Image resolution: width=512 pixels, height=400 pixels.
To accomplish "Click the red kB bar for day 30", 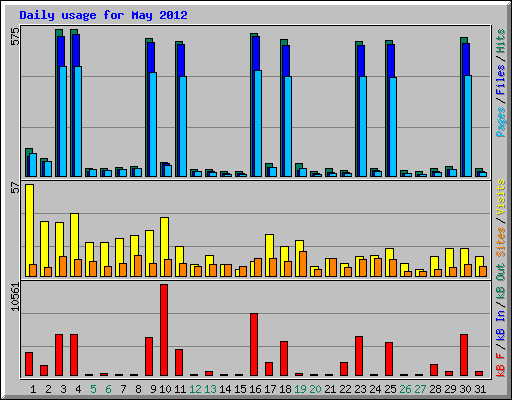I will [464, 355].
